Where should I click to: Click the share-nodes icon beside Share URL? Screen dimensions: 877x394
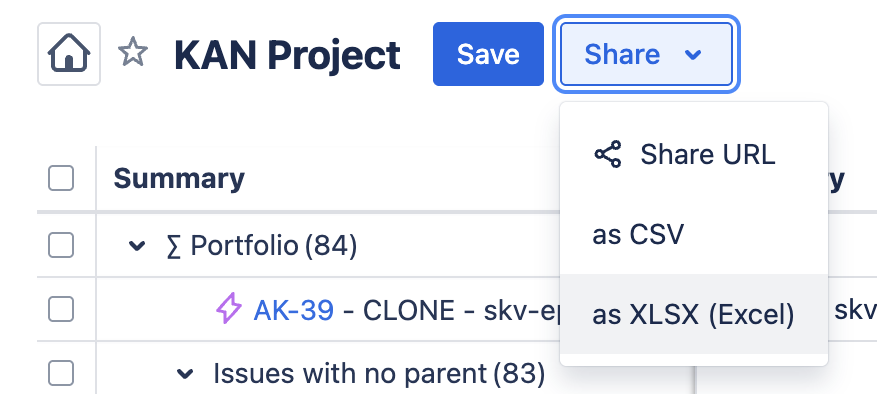click(607, 154)
